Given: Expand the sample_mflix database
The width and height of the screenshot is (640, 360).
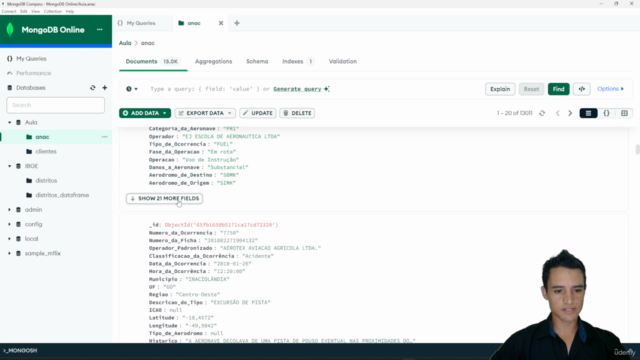Looking at the screenshot, I should 9,253.
